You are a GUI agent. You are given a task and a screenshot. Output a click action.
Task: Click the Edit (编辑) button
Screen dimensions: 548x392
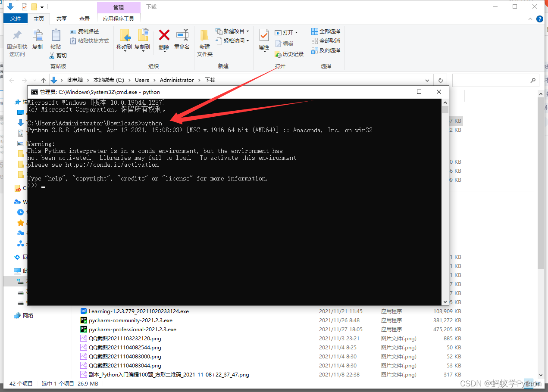(284, 44)
